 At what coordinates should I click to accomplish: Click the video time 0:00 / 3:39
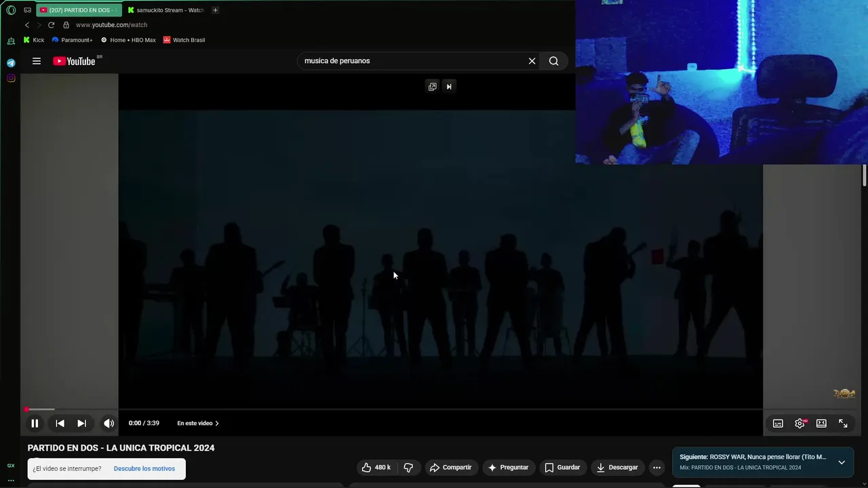[144, 423]
